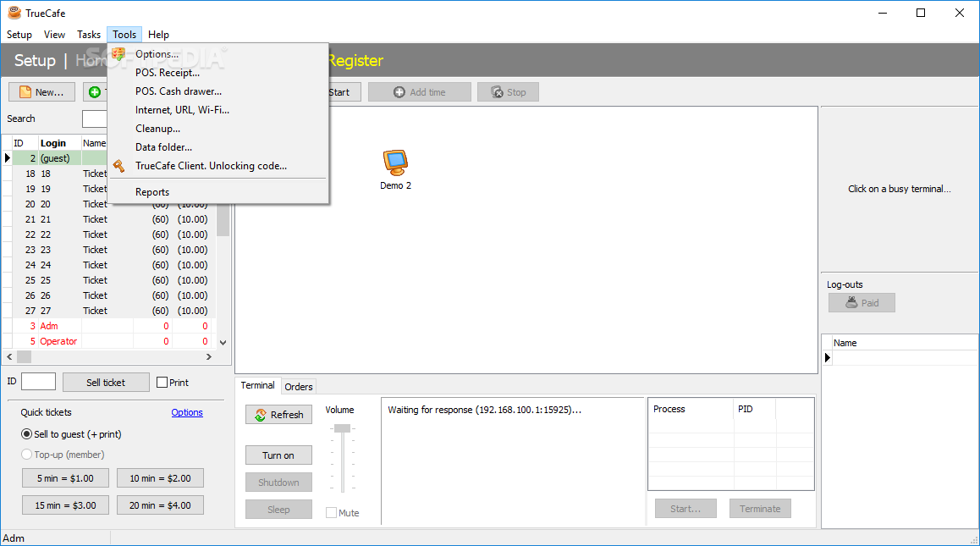Open the View menu
The width and height of the screenshot is (980, 546).
(54, 35)
